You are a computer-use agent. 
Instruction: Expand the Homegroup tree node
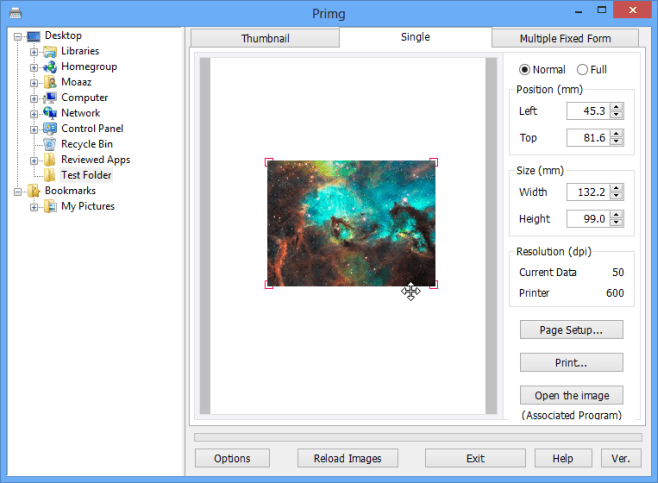(x=34, y=68)
